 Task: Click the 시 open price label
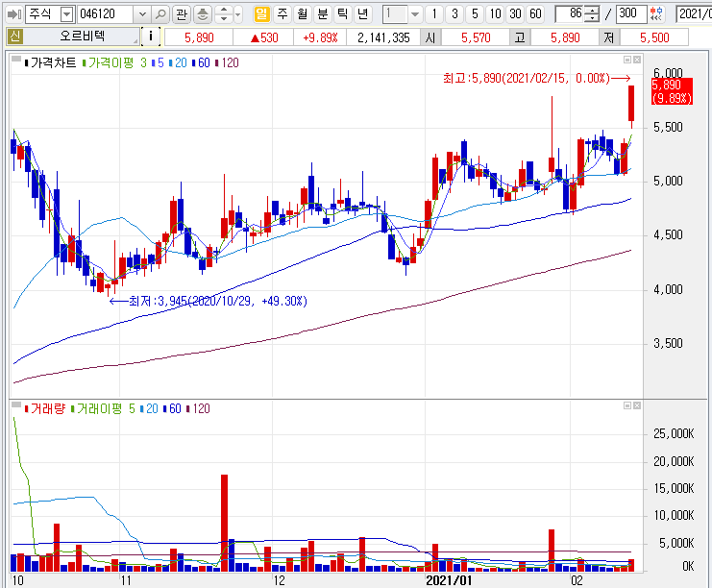point(430,37)
